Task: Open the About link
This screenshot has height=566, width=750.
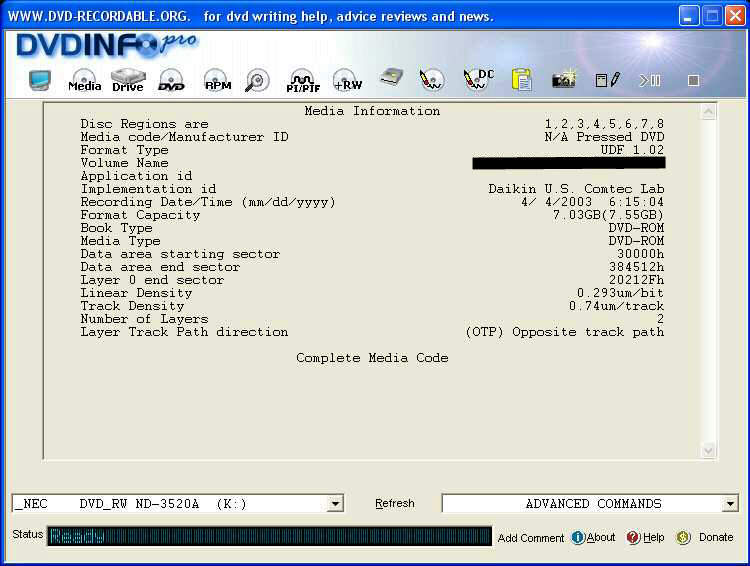Action: 601,537
